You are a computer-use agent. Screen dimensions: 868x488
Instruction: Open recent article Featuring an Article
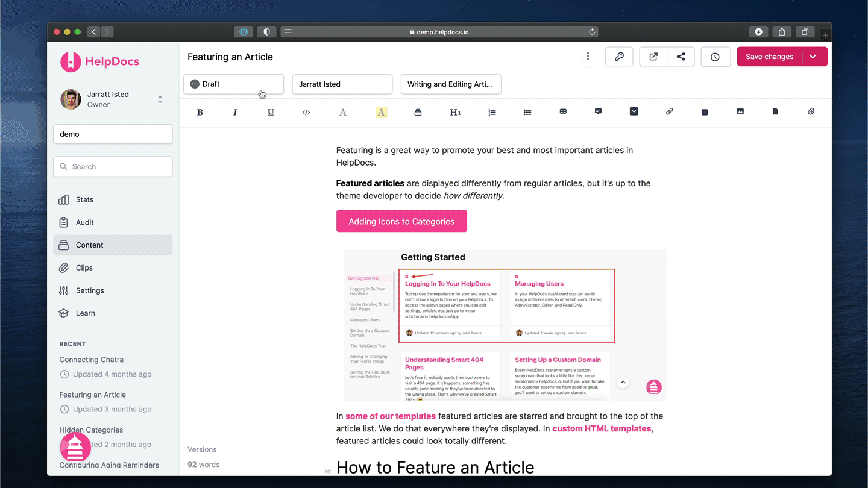pos(92,395)
